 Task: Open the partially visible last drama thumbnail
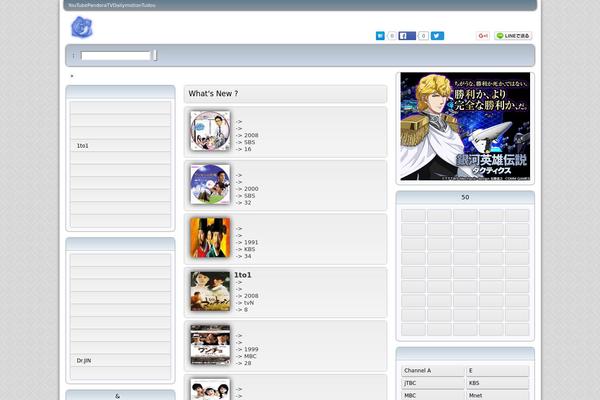210,389
